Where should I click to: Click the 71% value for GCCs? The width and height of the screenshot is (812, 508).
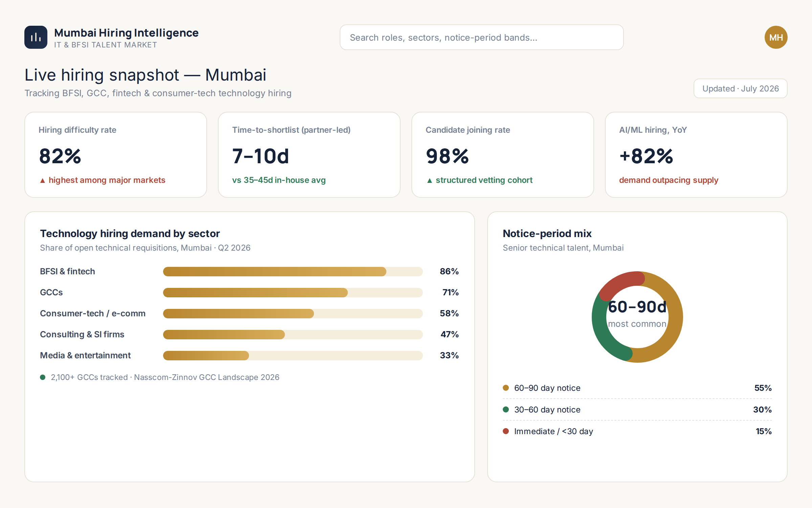451,293
